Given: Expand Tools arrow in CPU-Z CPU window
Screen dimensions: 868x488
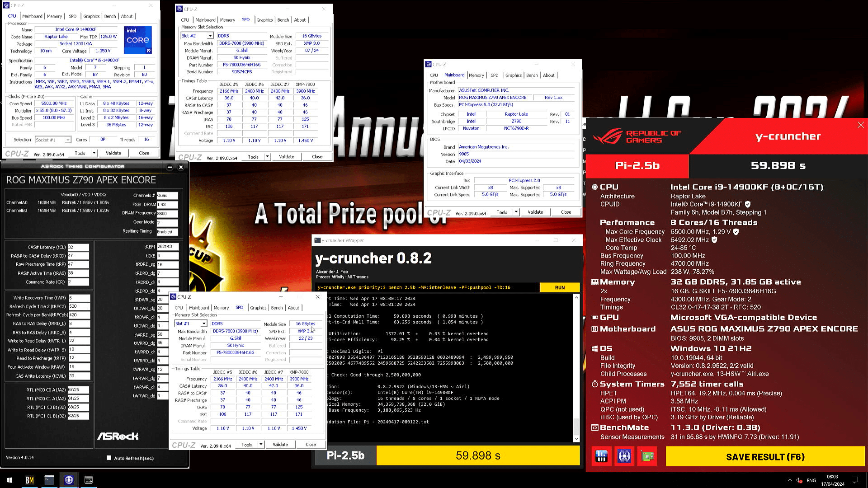Looking at the screenshot, I should 94,153.
